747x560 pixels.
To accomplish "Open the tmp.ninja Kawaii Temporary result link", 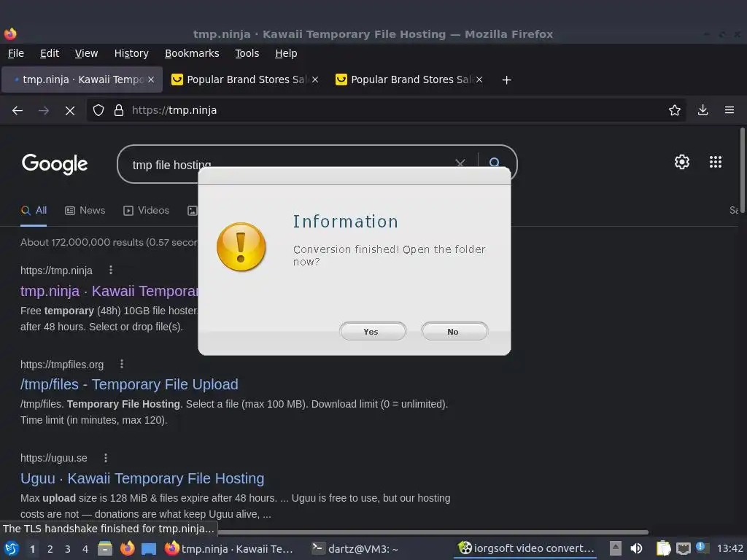I will click(x=109, y=290).
